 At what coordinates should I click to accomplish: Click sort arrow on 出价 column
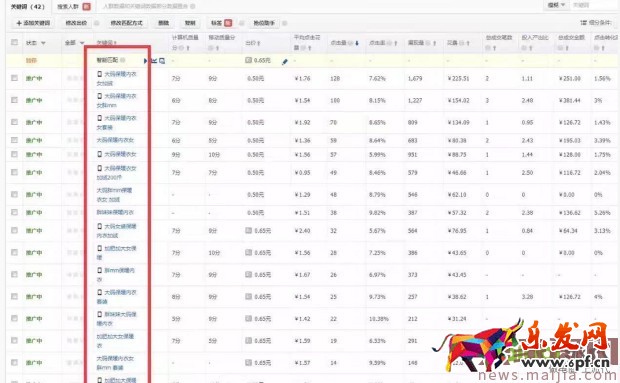click(259, 43)
